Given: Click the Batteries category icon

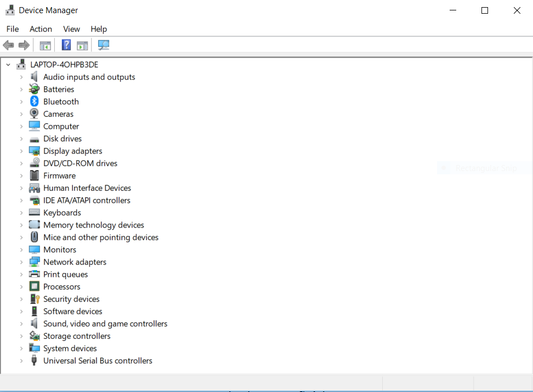Looking at the screenshot, I should (x=34, y=89).
